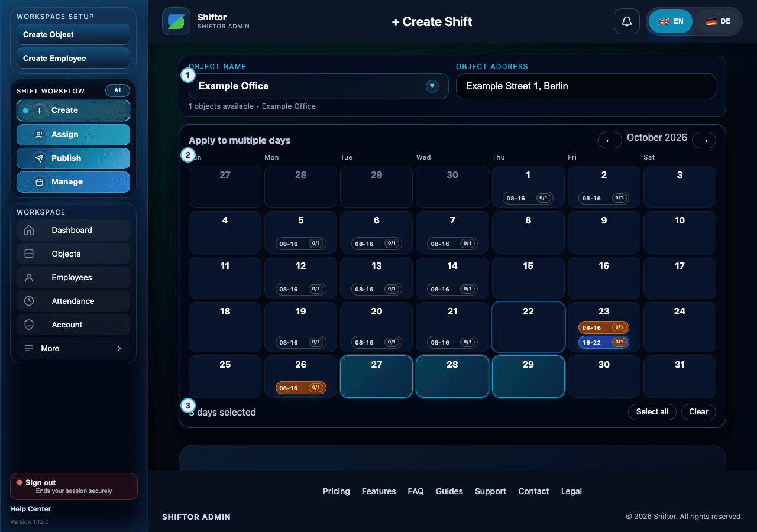Viewport: 757px width, 532px height.
Task: Open the Support footer link
Action: tap(490, 491)
